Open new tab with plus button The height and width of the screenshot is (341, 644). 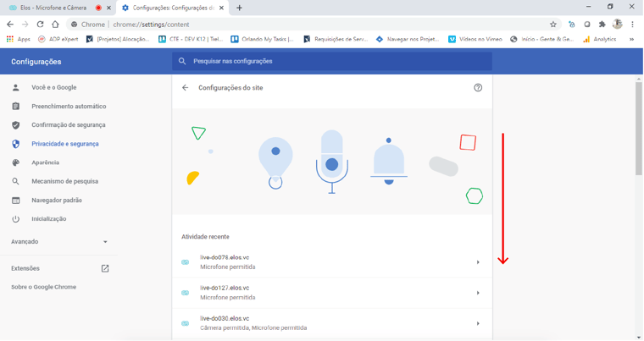click(239, 8)
